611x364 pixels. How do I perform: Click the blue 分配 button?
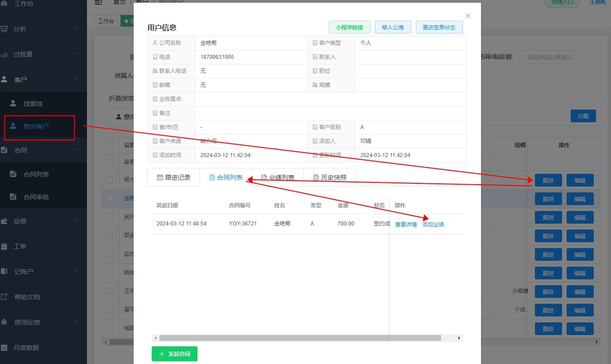(583, 116)
